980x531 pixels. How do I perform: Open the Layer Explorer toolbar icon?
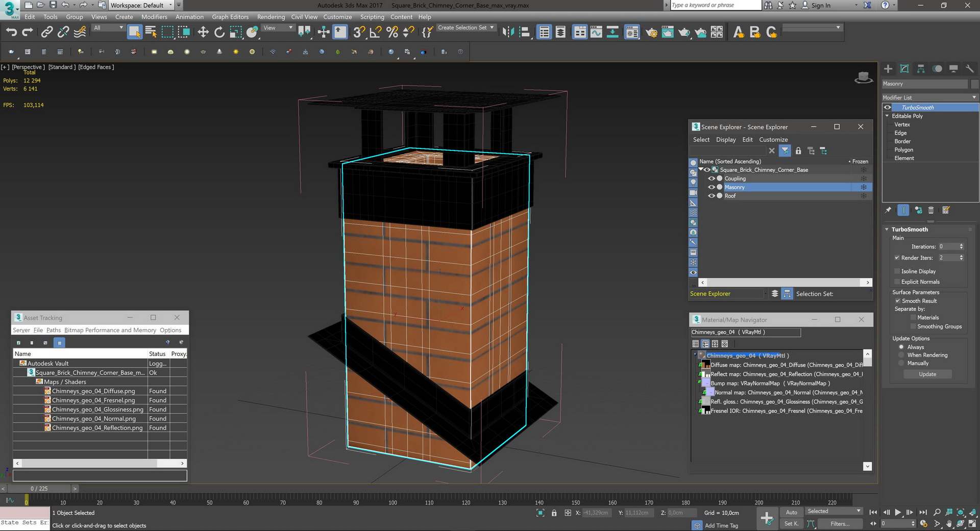[560, 32]
